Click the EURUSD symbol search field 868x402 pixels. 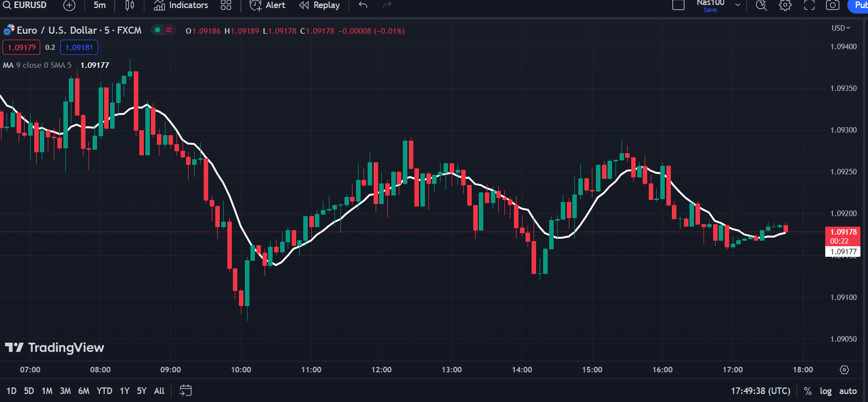(25, 6)
